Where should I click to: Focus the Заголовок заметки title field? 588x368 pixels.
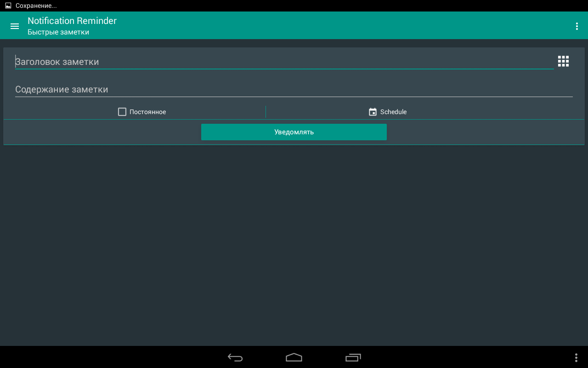[284, 62]
